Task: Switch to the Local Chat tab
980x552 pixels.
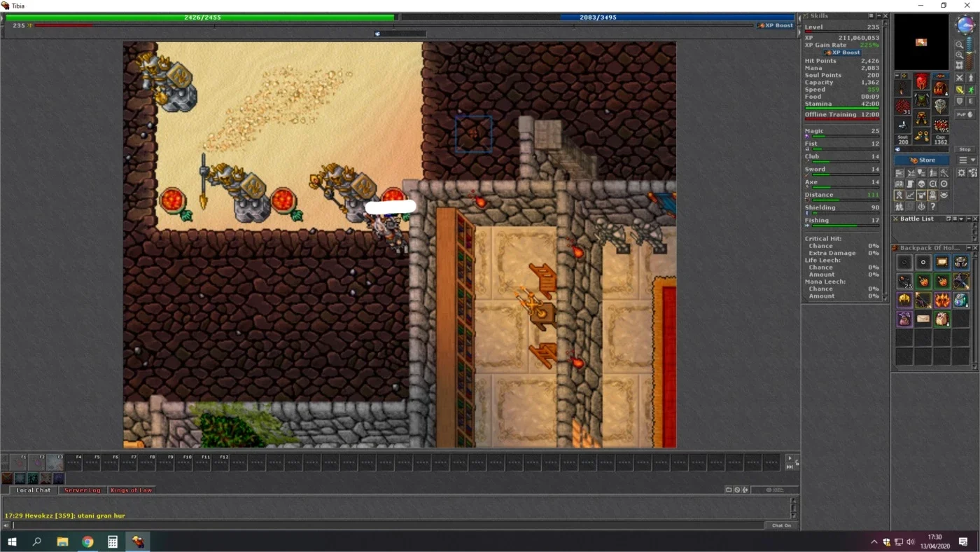Action: (34, 490)
